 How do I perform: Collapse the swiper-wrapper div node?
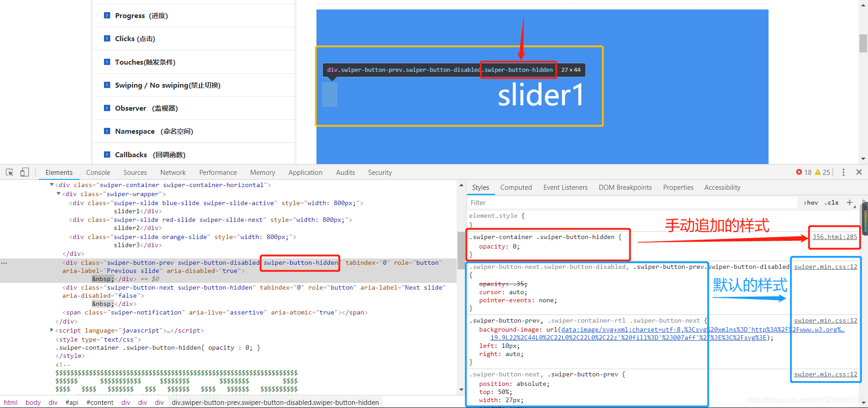coord(58,194)
